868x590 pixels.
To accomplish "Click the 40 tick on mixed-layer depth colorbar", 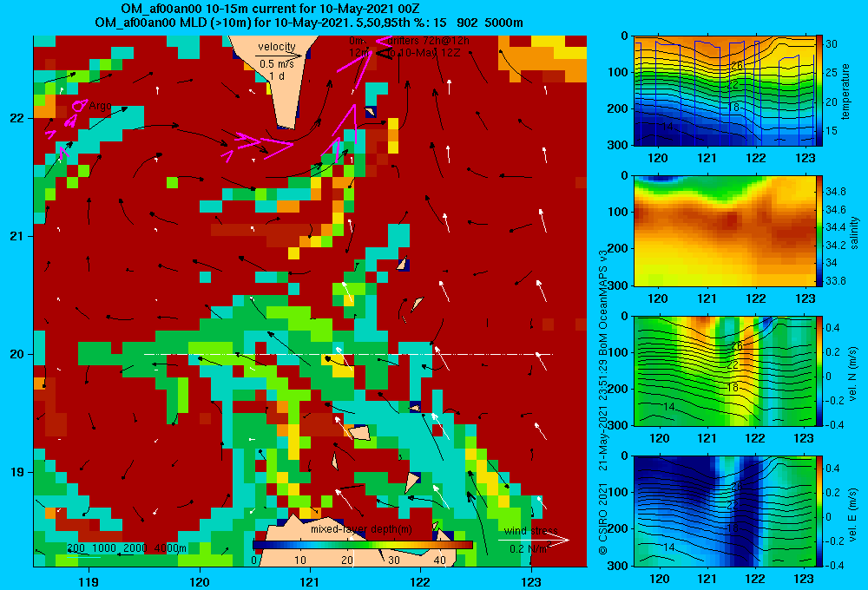I will (x=439, y=560).
